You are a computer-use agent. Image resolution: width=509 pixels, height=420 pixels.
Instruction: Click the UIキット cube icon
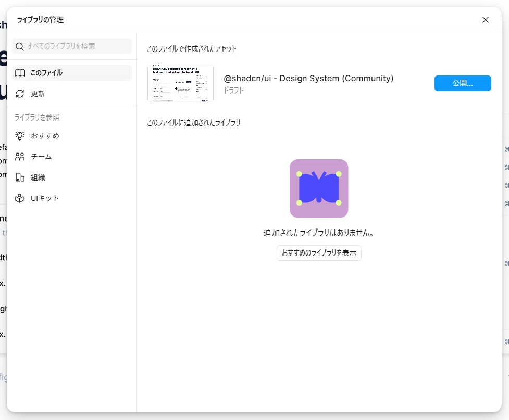point(20,198)
